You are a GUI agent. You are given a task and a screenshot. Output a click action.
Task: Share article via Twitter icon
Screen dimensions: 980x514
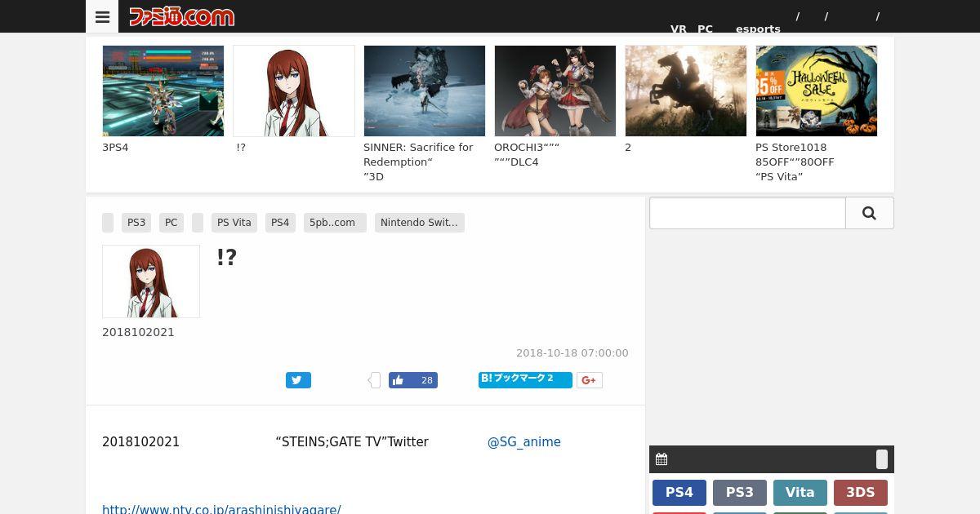coord(298,380)
